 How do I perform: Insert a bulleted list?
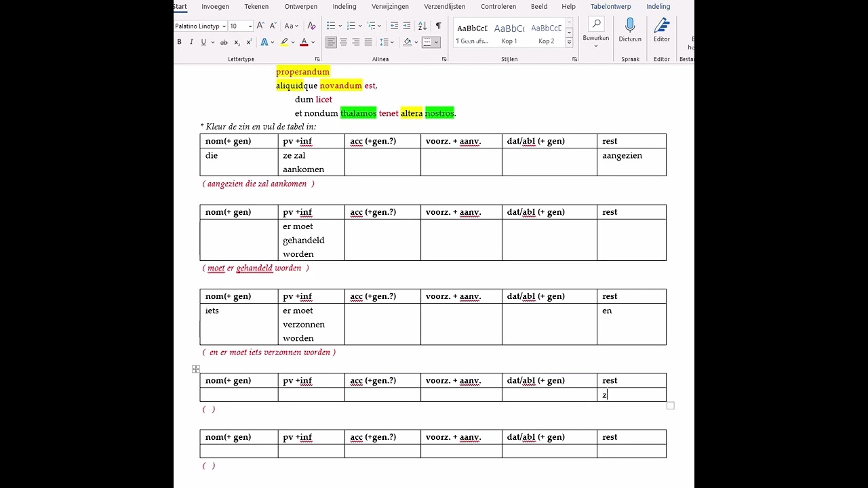(x=331, y=26)
